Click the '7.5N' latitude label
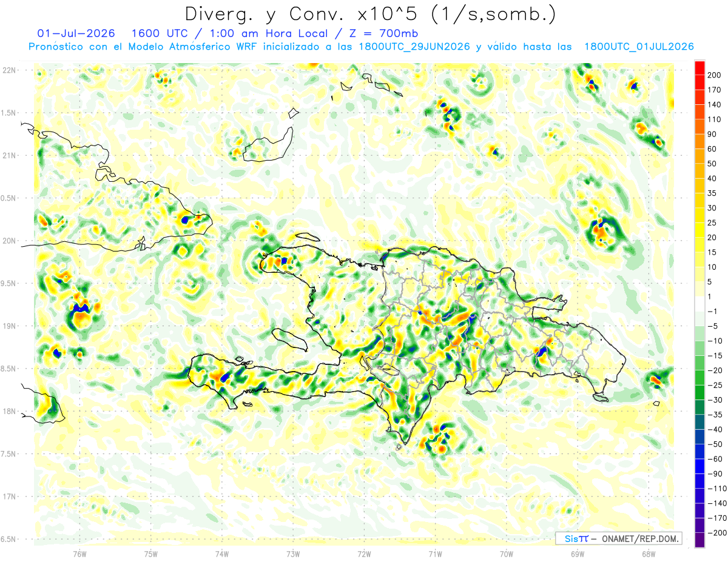728x562 pixels. pyautogui.click(x=9, y=454)
